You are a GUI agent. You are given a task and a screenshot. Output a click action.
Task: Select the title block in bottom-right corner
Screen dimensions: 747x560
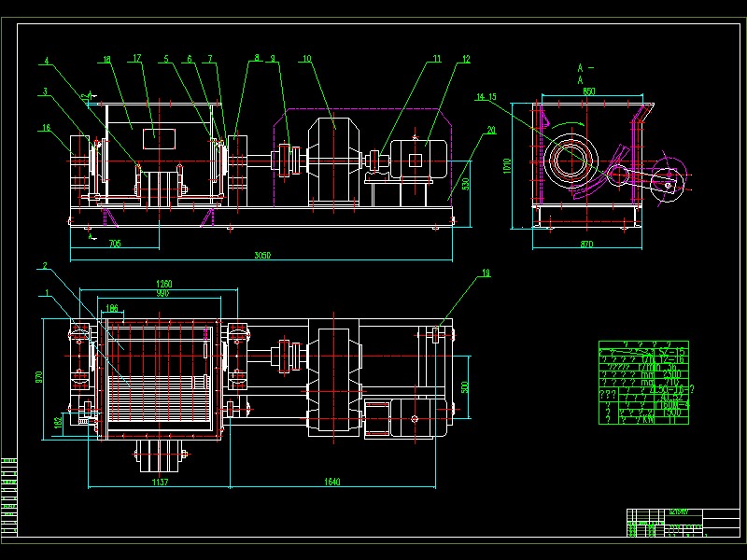click(x=681, y=523)
